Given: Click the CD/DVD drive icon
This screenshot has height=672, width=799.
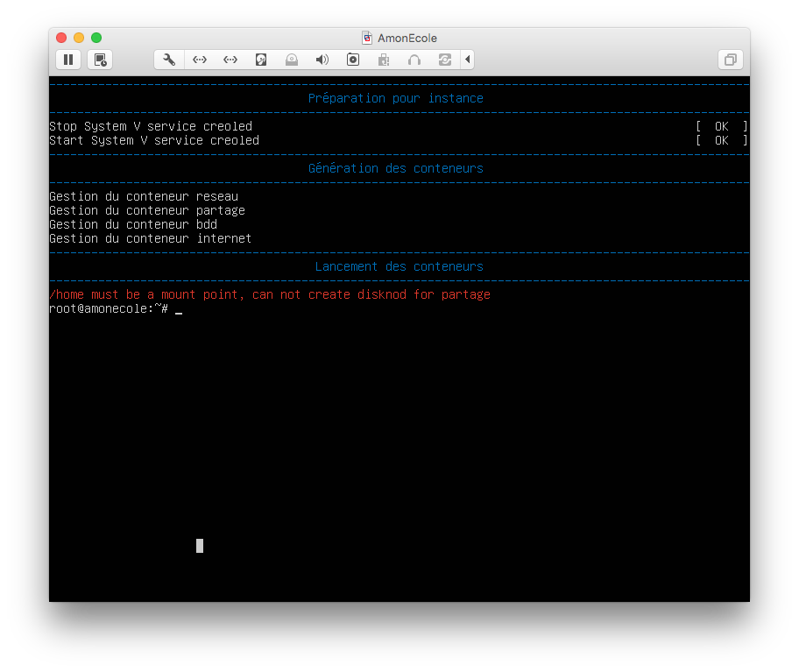Looking at the screenshot, I should [x=292, y=60].
